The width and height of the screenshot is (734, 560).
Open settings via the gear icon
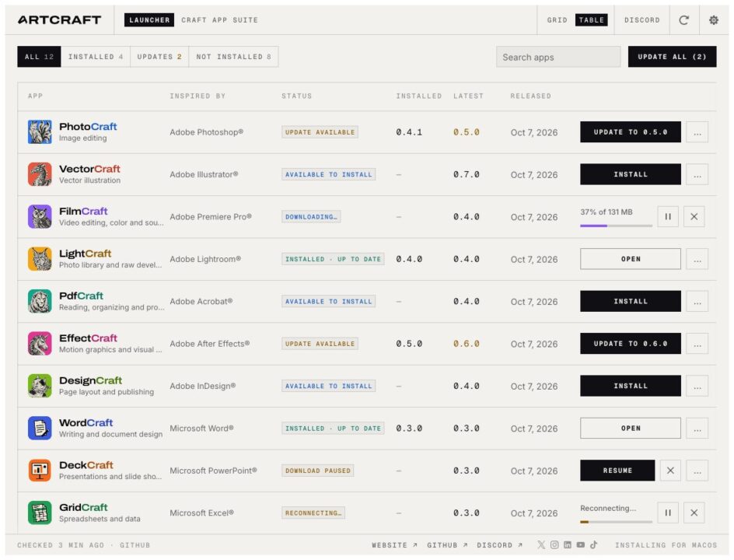[x=714, y=20]
